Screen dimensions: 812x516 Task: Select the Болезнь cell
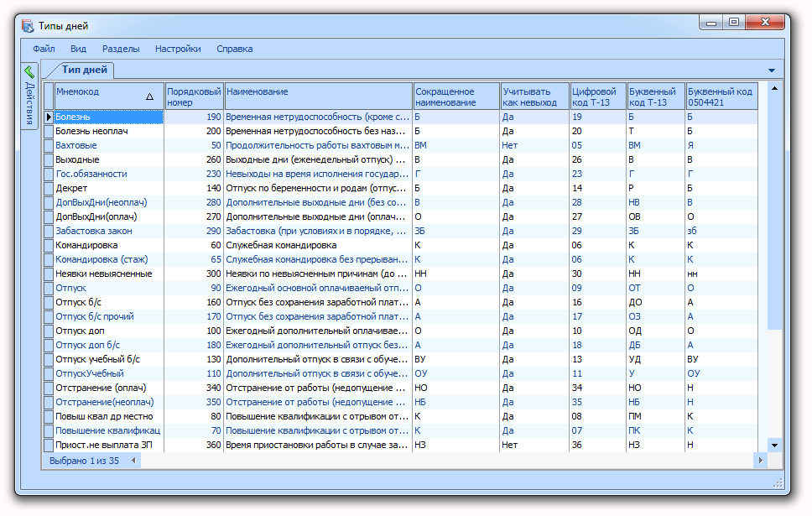(x=109, y=117)
